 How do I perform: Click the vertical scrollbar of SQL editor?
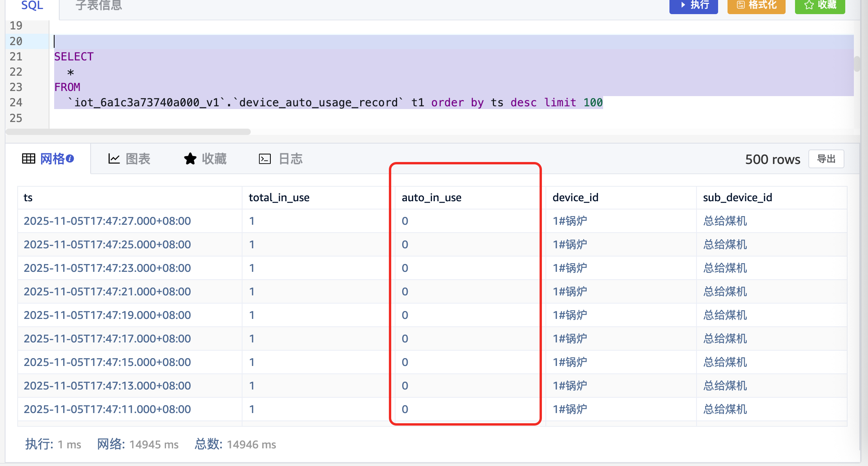(x=857, y=64)
